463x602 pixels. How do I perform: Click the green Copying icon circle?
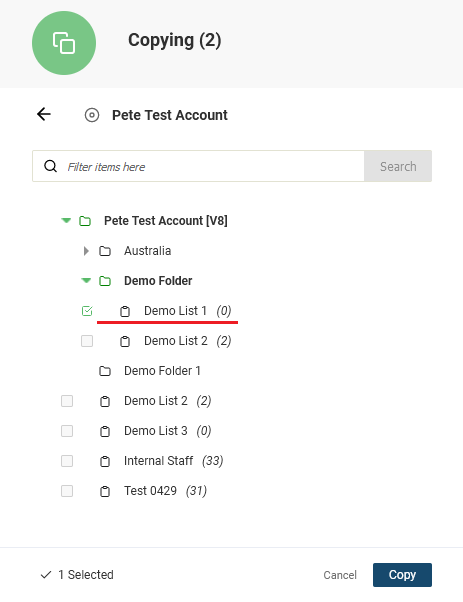pyautogui.click(x=64, y=43)
